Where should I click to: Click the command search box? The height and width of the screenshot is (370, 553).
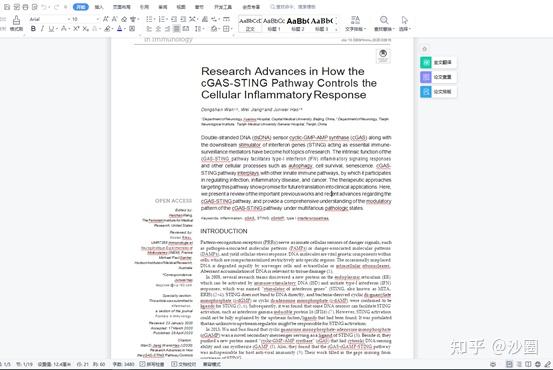coord(293,7)
